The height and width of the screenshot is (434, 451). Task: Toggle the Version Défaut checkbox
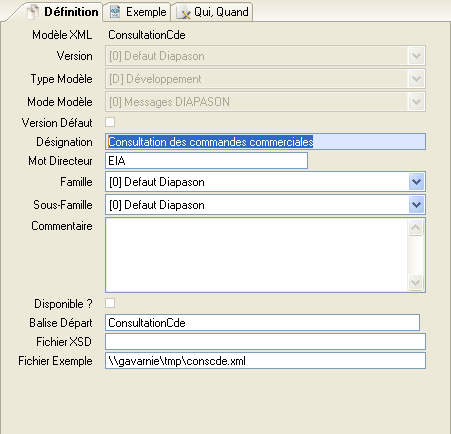coord(110,122)
